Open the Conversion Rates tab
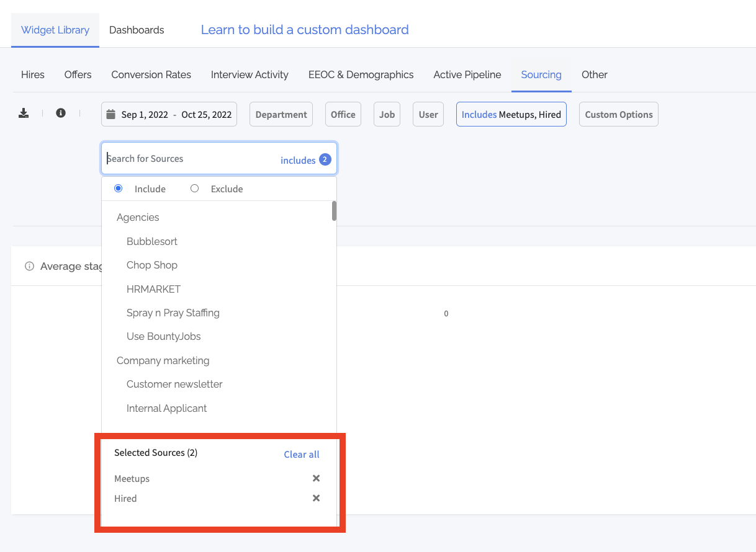The height and width of the screenshot is (552, 756). tap(151, 74)
